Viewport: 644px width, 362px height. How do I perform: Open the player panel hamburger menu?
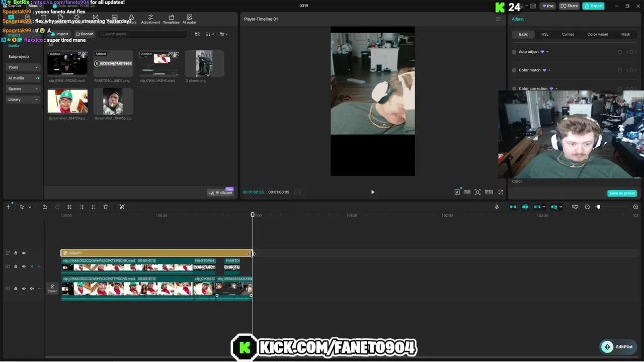(x=498, y=19)
